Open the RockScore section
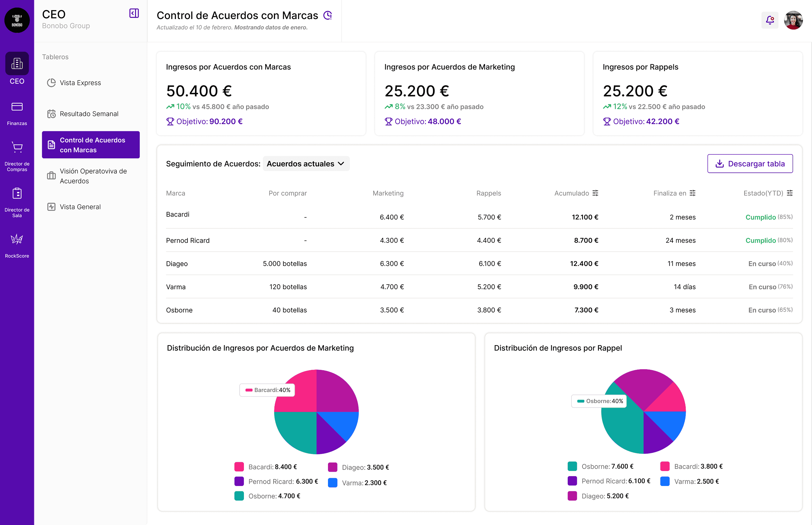 17,246
